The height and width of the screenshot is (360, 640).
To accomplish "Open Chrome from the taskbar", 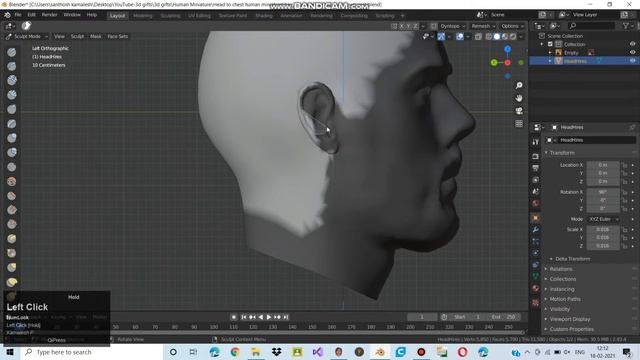I will click(x=235, y=352).
